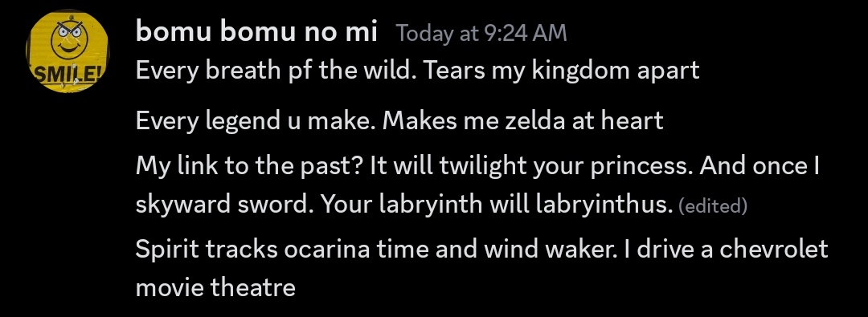The height and width of the screenshot is (317, 868).
Task: Click the line starting Spirit tracks ocarina
Action: click(481, 249)
